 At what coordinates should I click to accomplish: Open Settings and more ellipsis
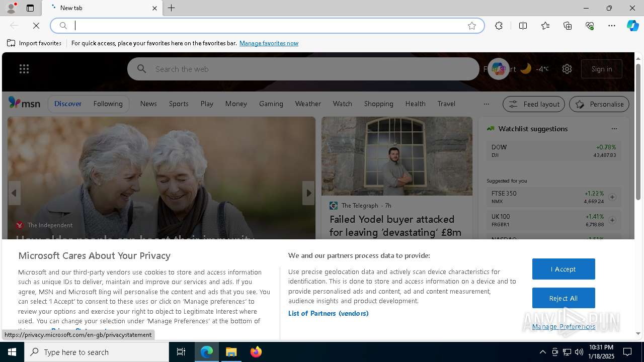[x=612, y=26]
